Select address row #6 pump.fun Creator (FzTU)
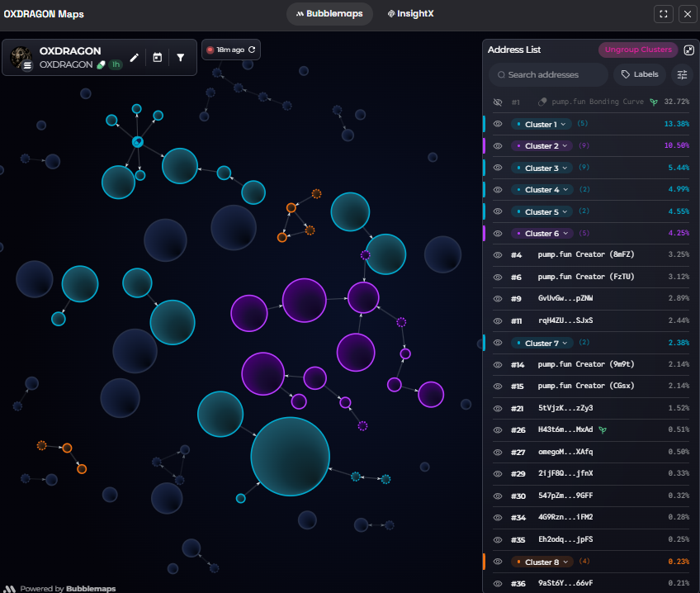Image resolution: width=700 pixels, height=593 pixels. pyautogui.click(x=591, y=277)
